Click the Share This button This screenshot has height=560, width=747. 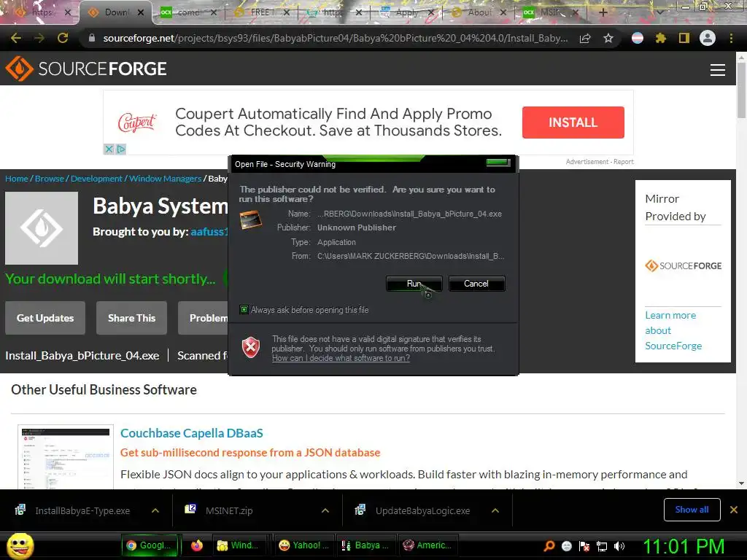pyautogui.click(x=131, y=318)
